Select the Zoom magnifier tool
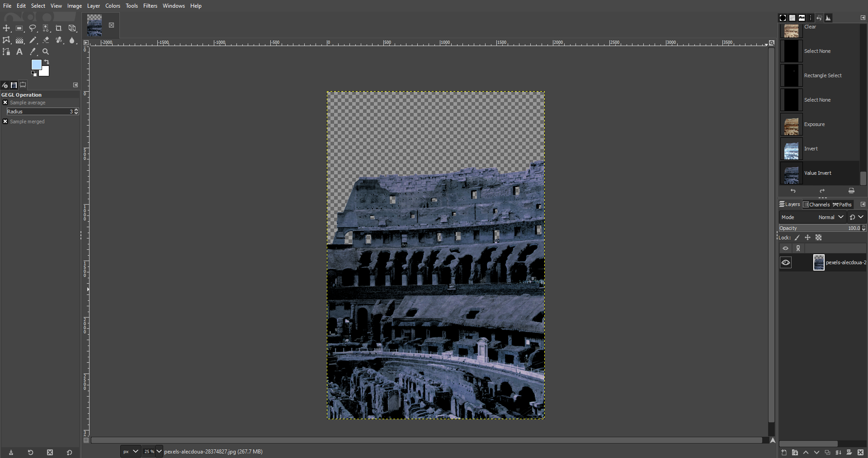This screenshot has height=458, width=868. pos(46,52)
